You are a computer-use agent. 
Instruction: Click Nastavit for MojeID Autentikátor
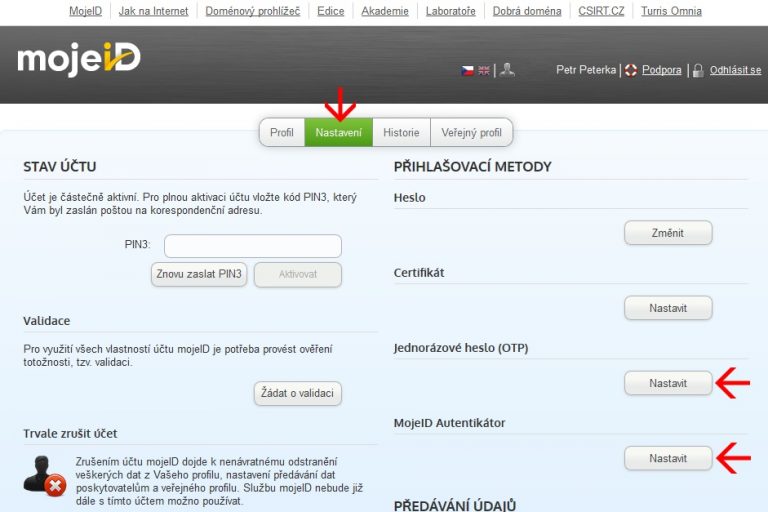tap(668, 459)
